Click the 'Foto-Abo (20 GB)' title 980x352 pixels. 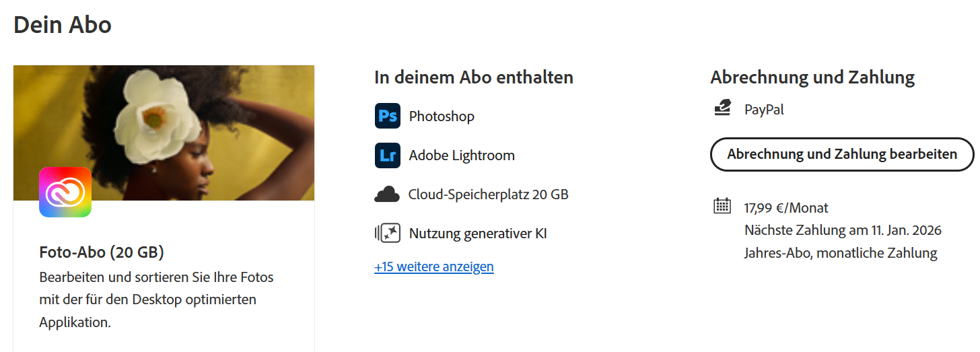pos(102,252)
